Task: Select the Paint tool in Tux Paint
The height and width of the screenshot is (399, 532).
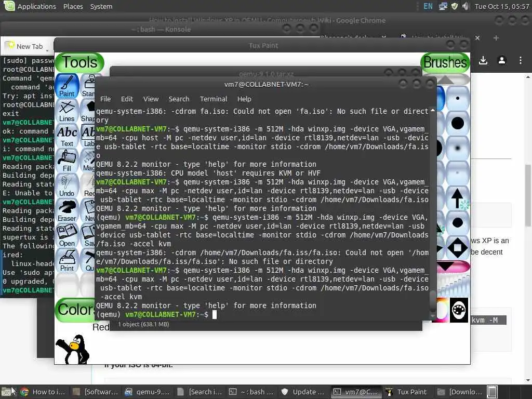Action: 67,86
